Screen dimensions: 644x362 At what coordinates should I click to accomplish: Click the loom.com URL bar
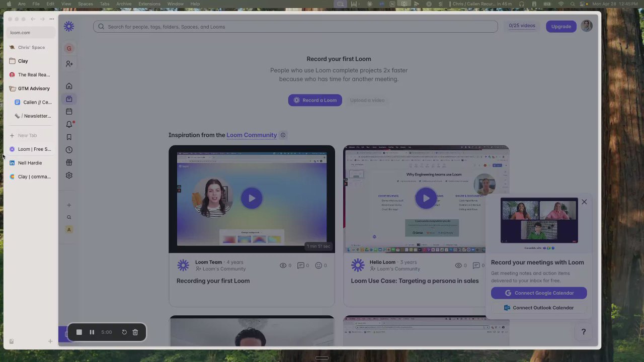(31, 33)
